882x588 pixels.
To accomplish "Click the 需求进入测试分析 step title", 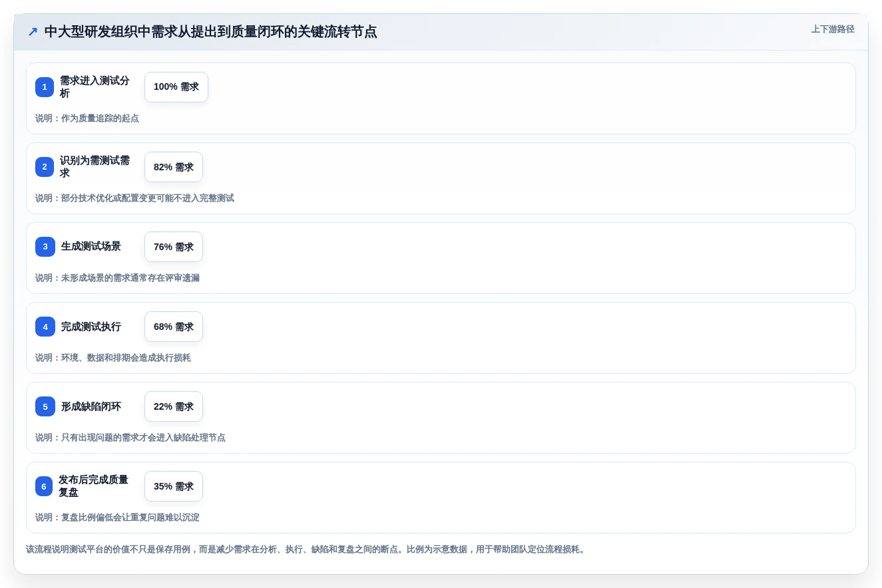I will (x=95, y=87).
